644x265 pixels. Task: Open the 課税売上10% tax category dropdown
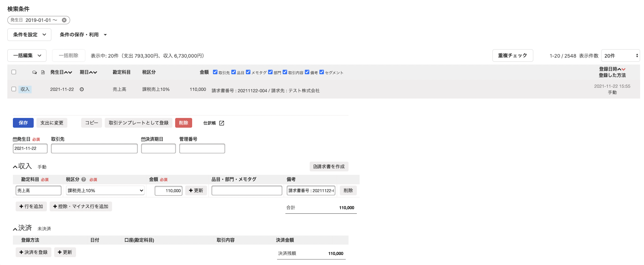click(105, 190)
